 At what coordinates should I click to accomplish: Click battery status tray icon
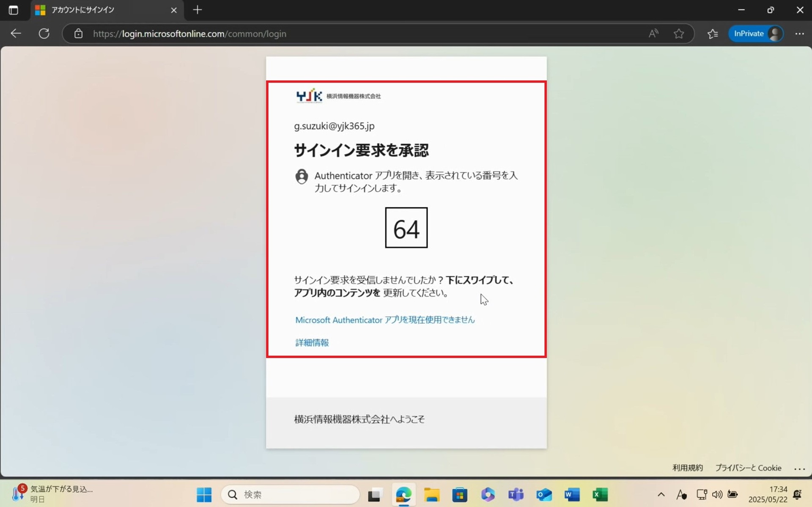coord(732,494)
